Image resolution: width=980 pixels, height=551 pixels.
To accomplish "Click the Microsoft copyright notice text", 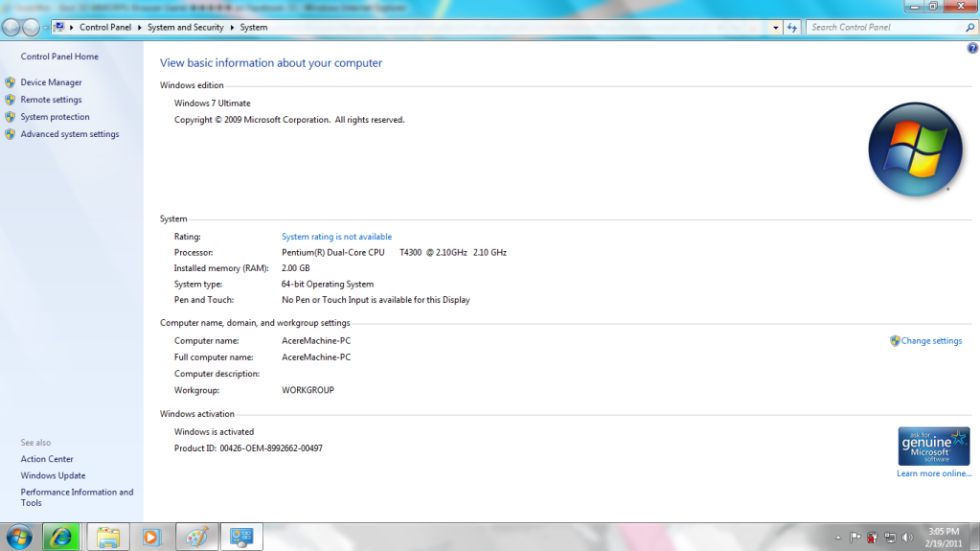I will pyautogui.click(x=289, y=120).
